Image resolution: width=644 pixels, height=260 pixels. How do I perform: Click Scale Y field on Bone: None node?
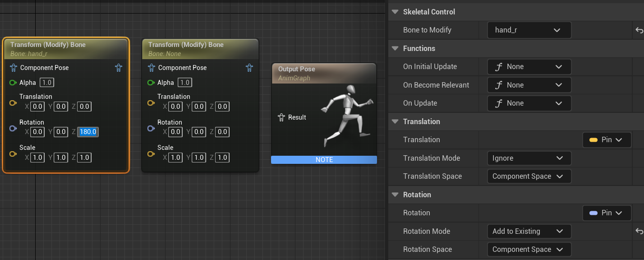click(x=199, y=158)
